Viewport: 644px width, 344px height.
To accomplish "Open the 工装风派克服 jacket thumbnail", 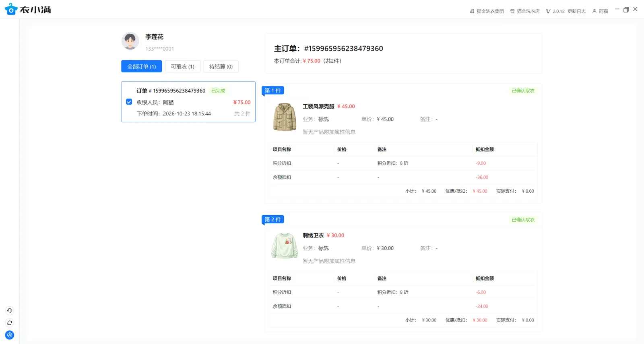I will 285,117.
